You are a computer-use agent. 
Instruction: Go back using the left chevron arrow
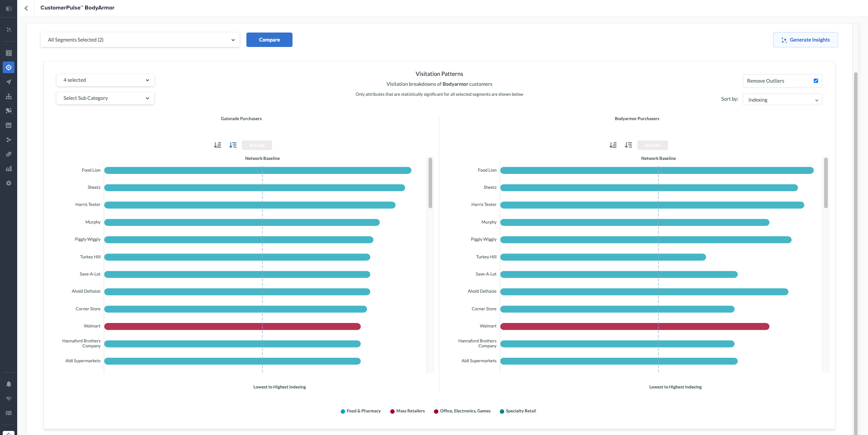click(26, 8)
